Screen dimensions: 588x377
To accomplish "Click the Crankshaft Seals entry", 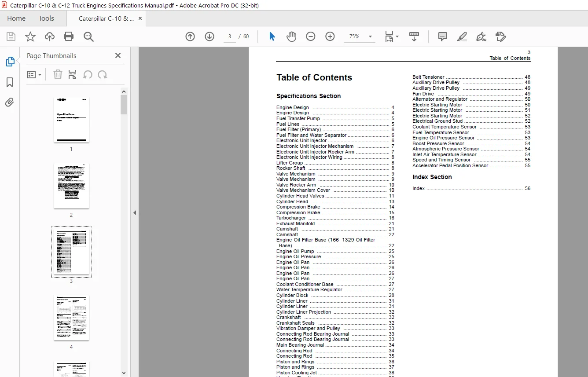I will (x=335, y=323).
